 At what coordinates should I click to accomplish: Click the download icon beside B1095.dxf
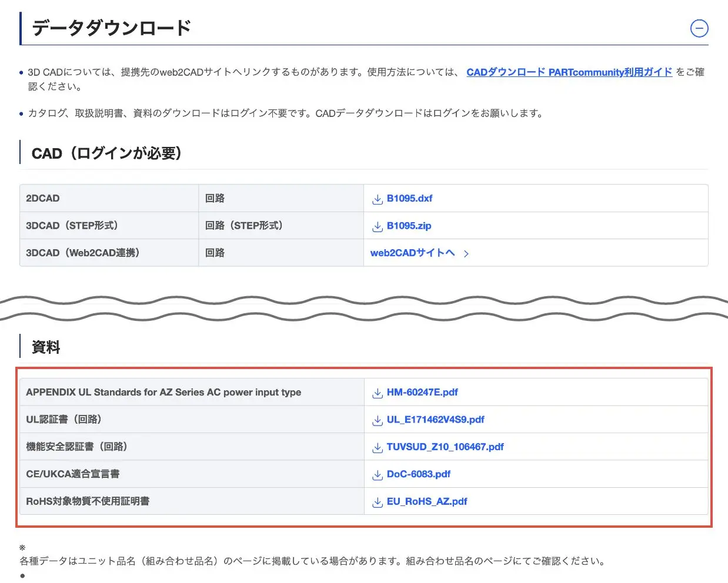[x=378, y=199]
